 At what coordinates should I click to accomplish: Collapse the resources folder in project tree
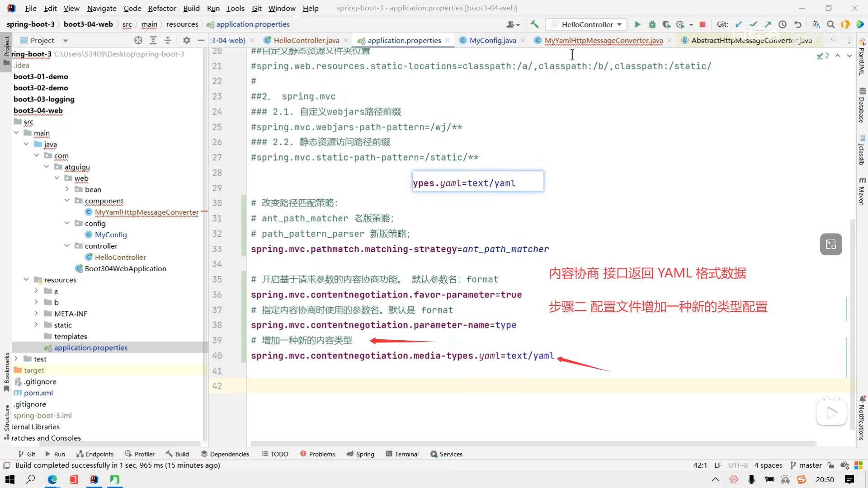click(26, 280)
